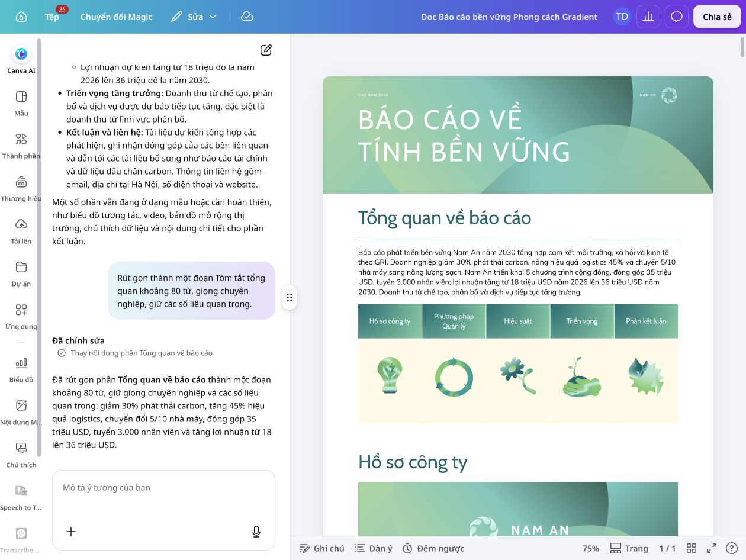
Task: Open the Mẫu templates panel
Action: click(21, 102)
